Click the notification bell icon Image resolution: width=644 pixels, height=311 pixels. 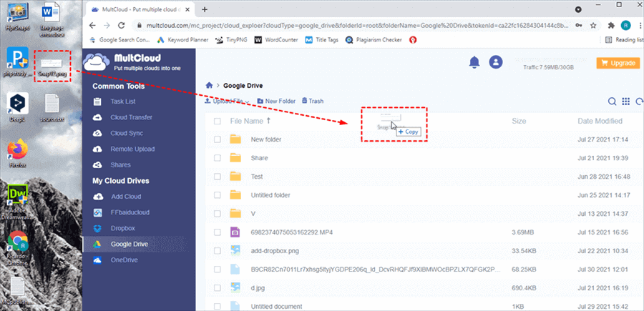[474, 62]
